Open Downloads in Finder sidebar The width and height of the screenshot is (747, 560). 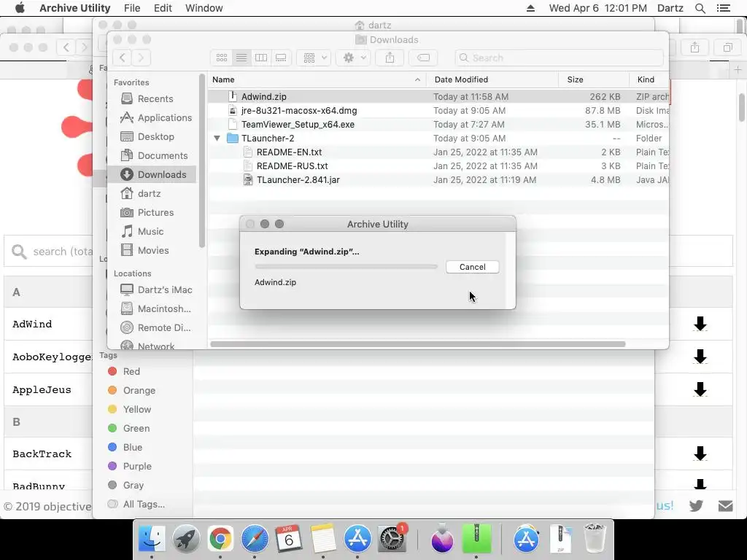[x=152, y=174]
